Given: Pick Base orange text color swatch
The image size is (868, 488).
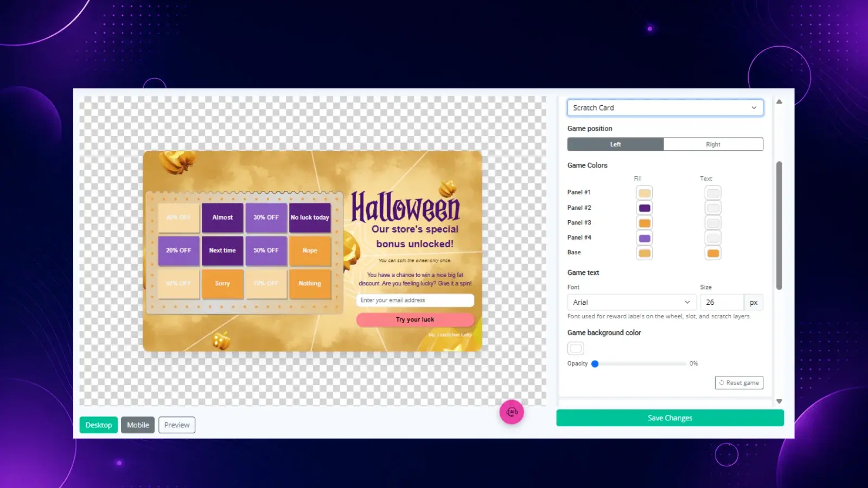Looking at the screenshot, I should click(713, 253).
